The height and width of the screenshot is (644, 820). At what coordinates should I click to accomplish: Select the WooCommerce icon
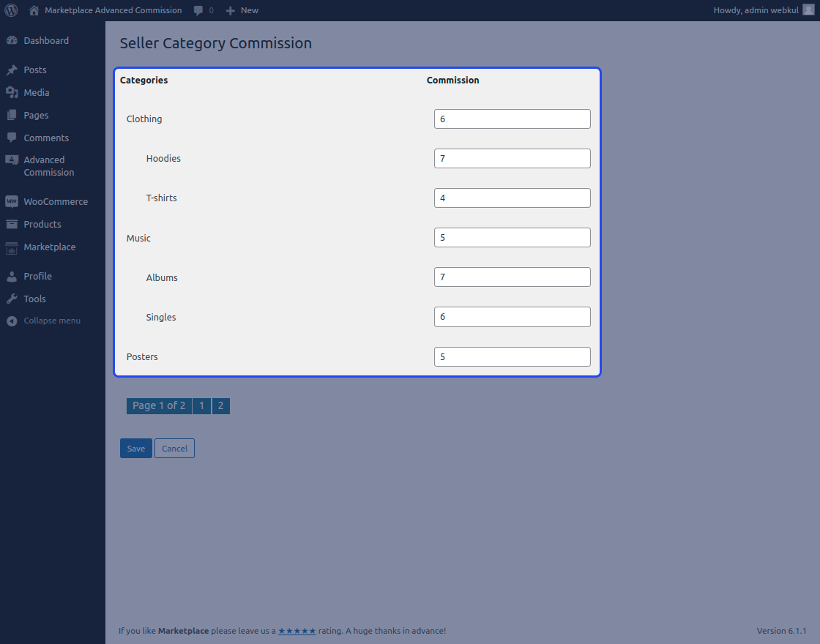[x=13, y=201]
